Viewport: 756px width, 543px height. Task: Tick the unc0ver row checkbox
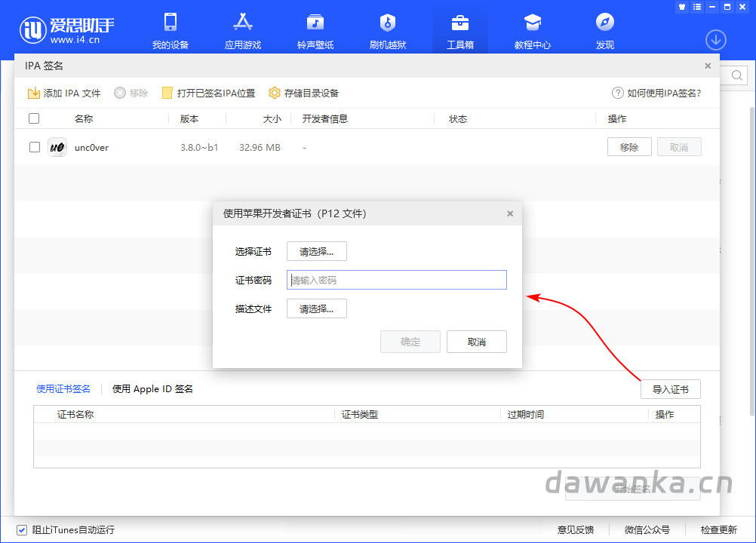(x=34, y=147)
